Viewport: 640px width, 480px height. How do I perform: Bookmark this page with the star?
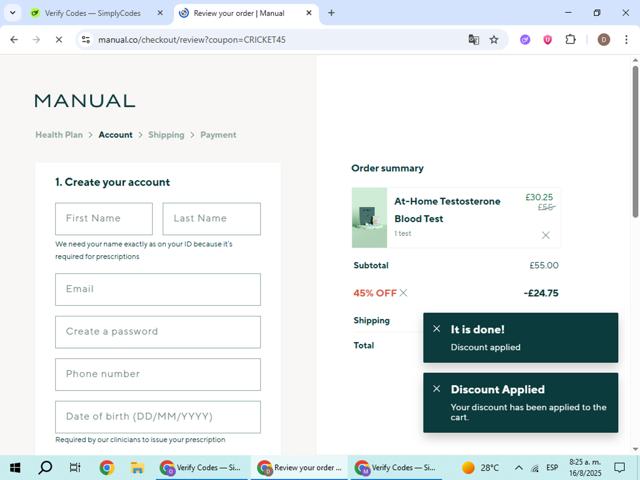click(x=494, y=40)
